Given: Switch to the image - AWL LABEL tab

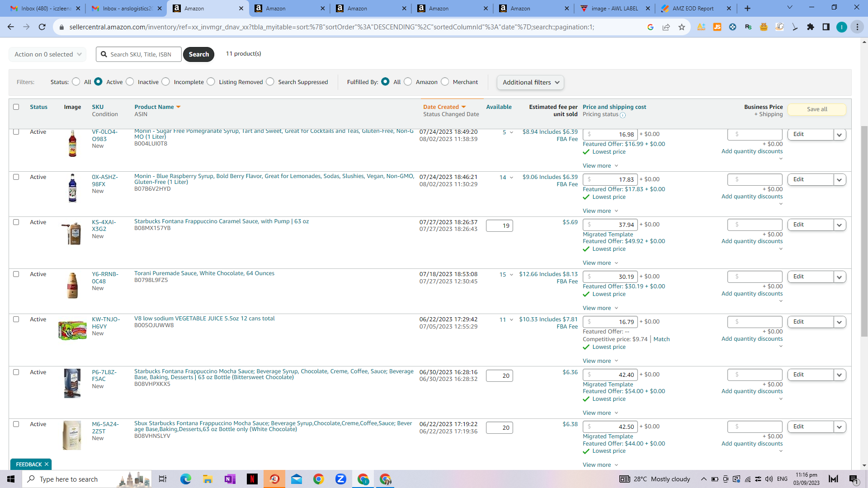Looking at the screenshot, I should 615,8.
